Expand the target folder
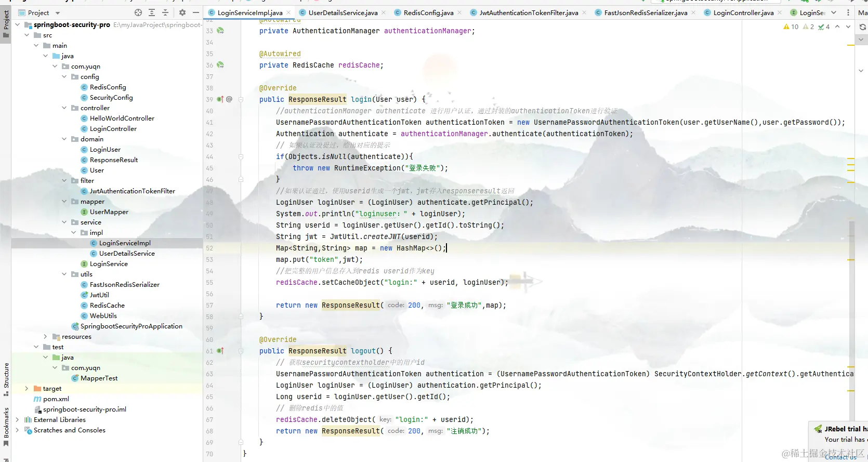 click(x=27, y=388)
